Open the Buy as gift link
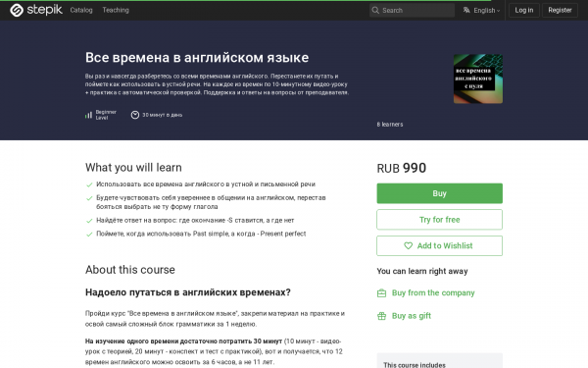 click(412, 316)
